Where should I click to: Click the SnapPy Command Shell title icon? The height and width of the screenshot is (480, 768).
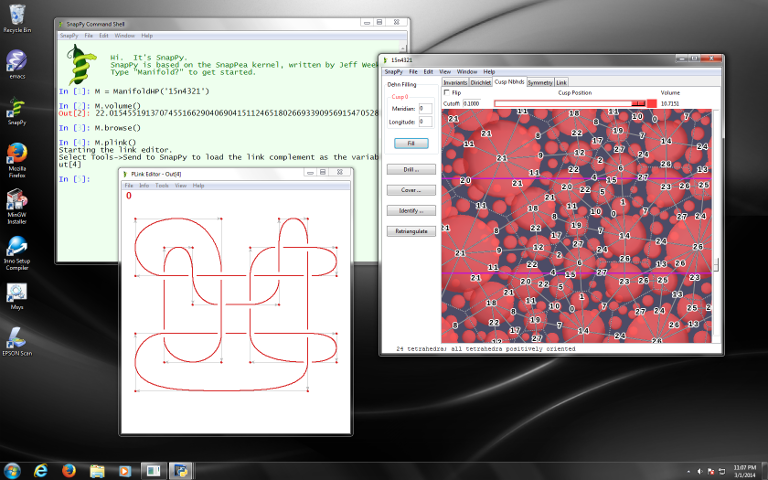(x=61, y=24)
